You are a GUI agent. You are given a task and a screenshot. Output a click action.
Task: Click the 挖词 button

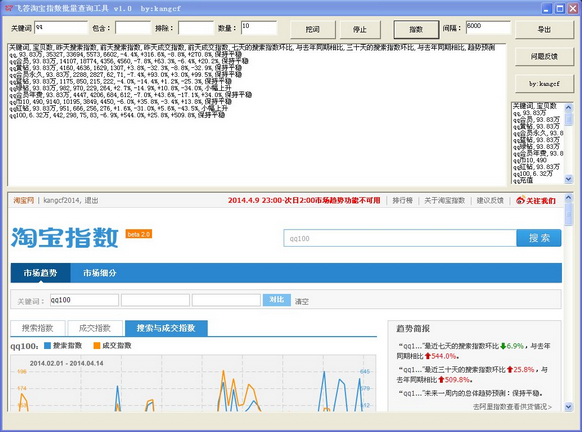point(313,29)
